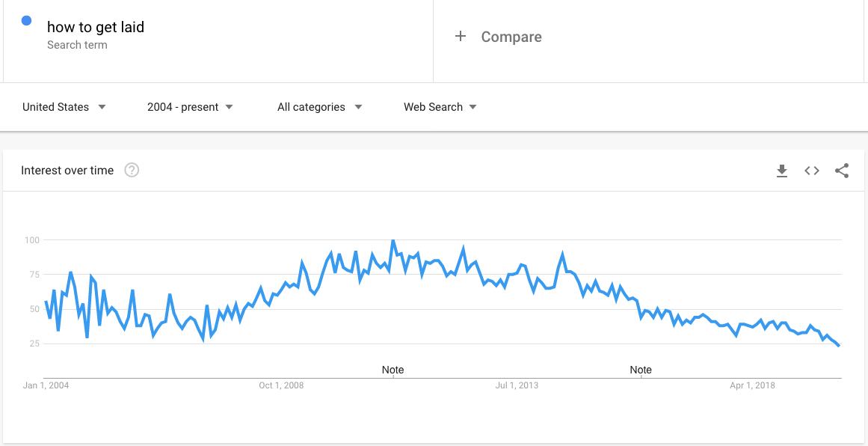Change the Web Search type dropdown

coord(440,107)
